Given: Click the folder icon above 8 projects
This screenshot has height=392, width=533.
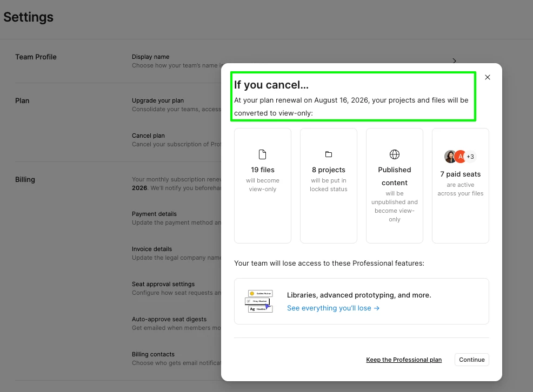Looking at the screenshot, I should click(328, 154).
